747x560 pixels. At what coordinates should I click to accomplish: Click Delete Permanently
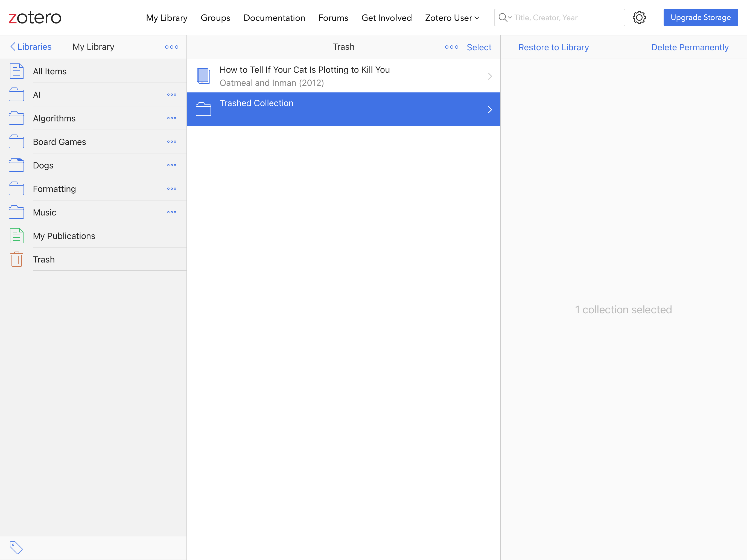[x=690, y=47]
